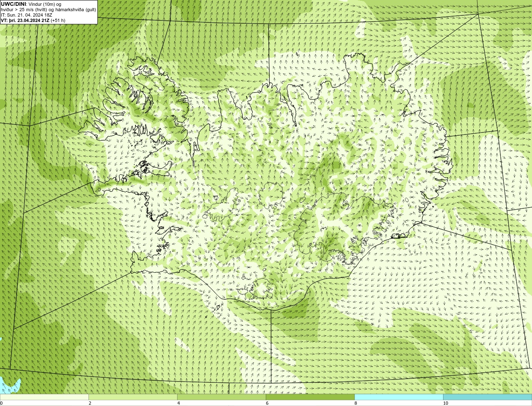Screen dimensions: 532x406
Task: Click the scale label '10'
Action: pos(445,403)
